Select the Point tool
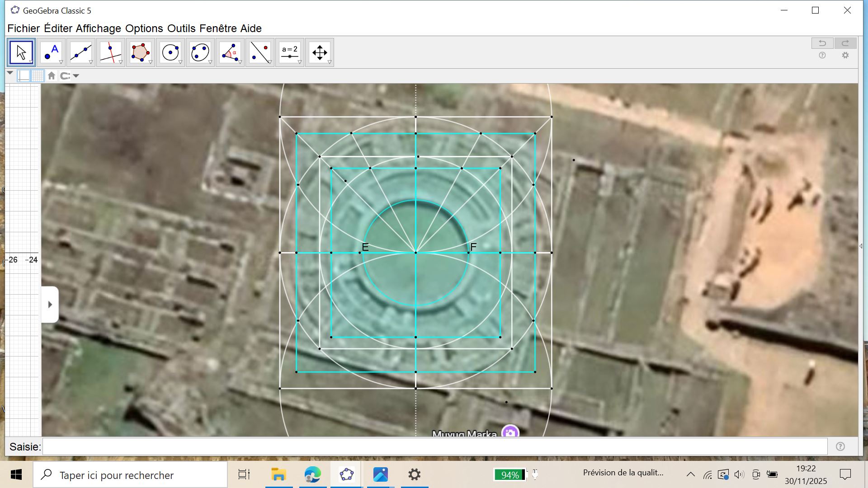This screenshot has height=488, width=868. [x=51, y=52]
